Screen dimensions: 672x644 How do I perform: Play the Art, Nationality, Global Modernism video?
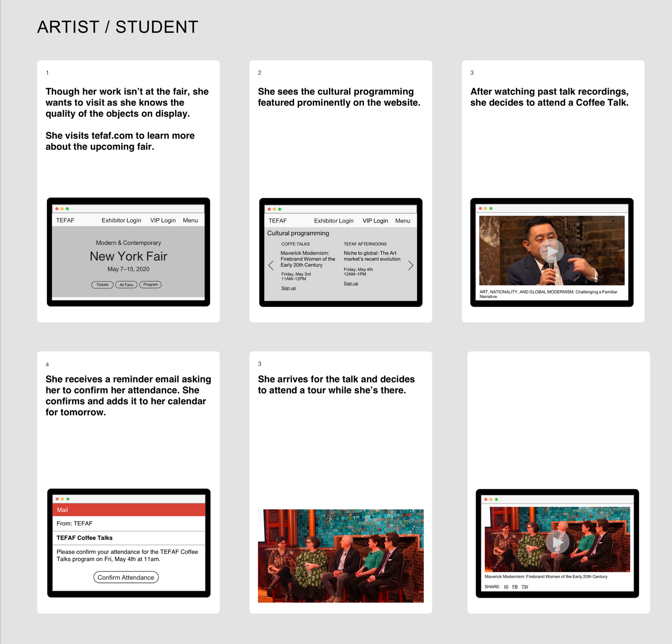pyautogui.click(x=552, y=251)
